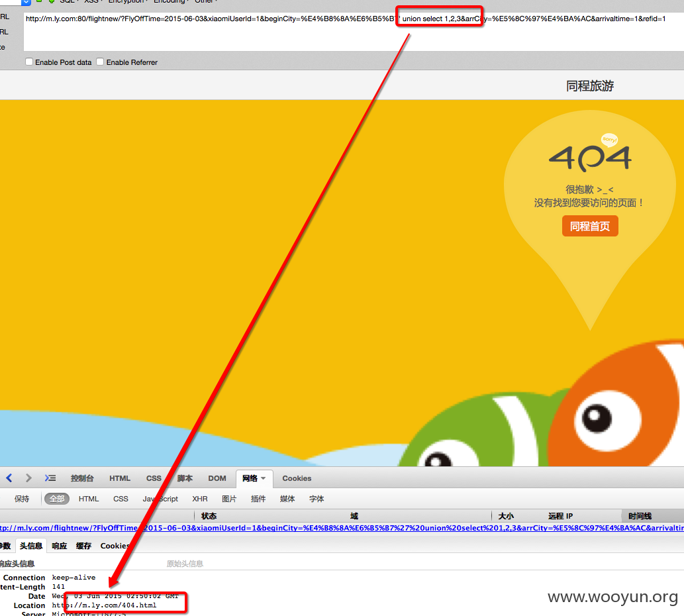Filter network requests by HTML
Screen dimensions: 684x616
pyautogui.click(x=89, y=499)
